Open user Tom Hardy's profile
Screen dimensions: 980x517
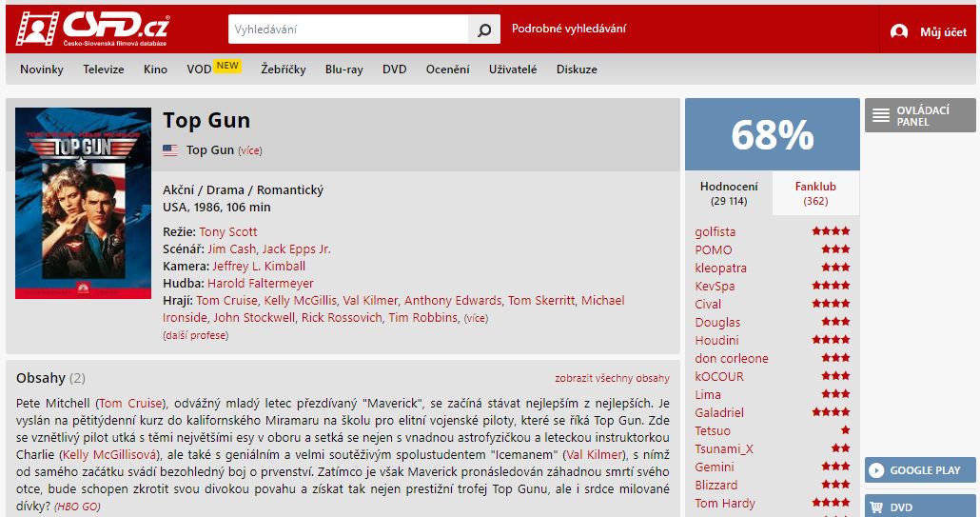(x=725, y=504)
